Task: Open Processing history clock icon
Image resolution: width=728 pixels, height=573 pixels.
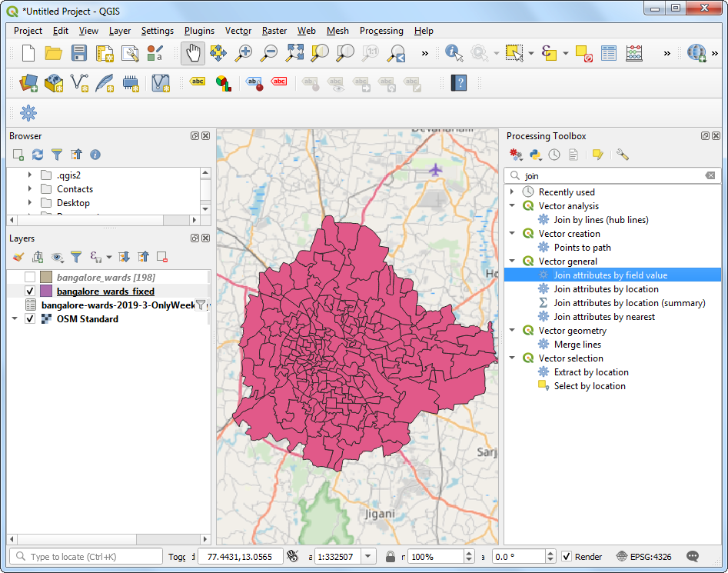Action: coord(554,155)
